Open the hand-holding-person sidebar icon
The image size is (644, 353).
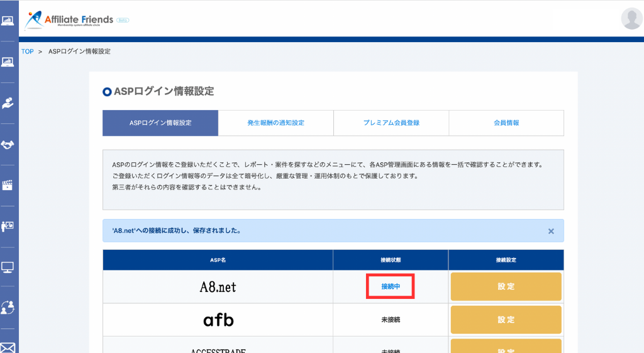tap(8, 103)
